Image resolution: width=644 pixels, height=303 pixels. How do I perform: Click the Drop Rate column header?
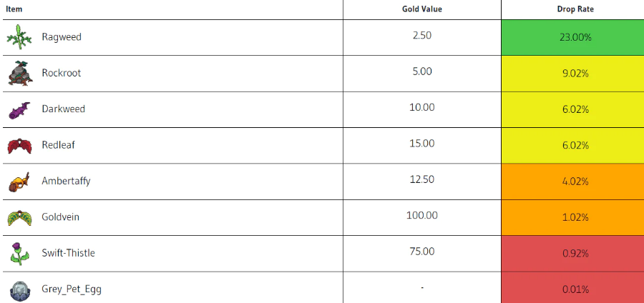pos(575,9)
